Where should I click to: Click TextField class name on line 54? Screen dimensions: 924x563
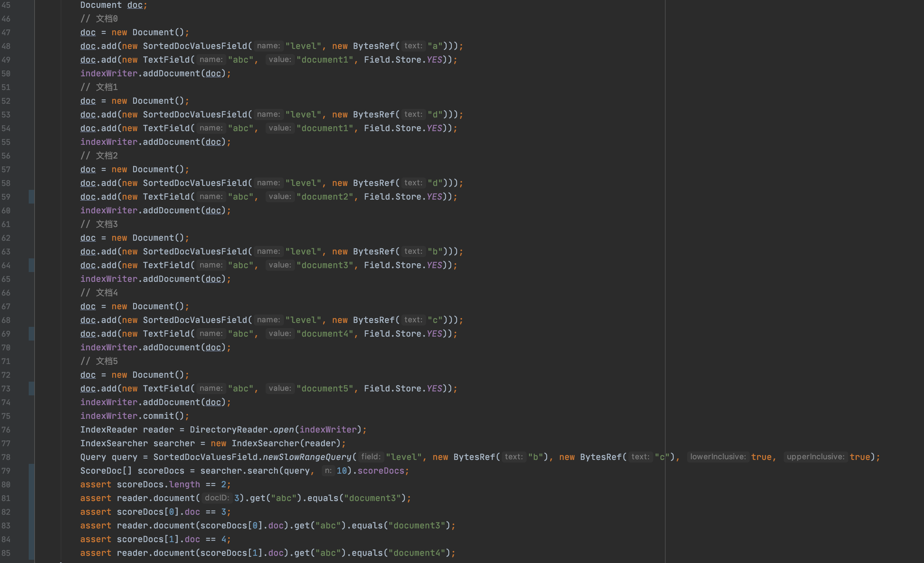166,129
